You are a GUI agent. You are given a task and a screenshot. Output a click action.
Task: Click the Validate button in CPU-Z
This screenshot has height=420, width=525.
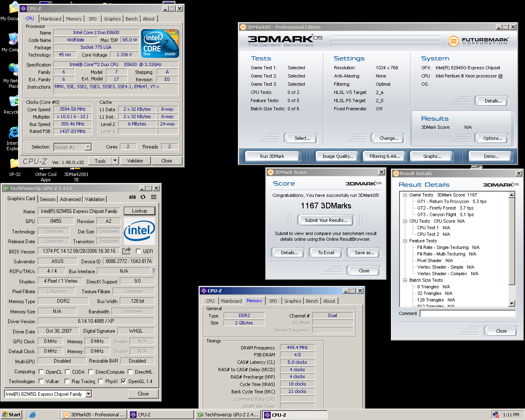coord(135,161)
